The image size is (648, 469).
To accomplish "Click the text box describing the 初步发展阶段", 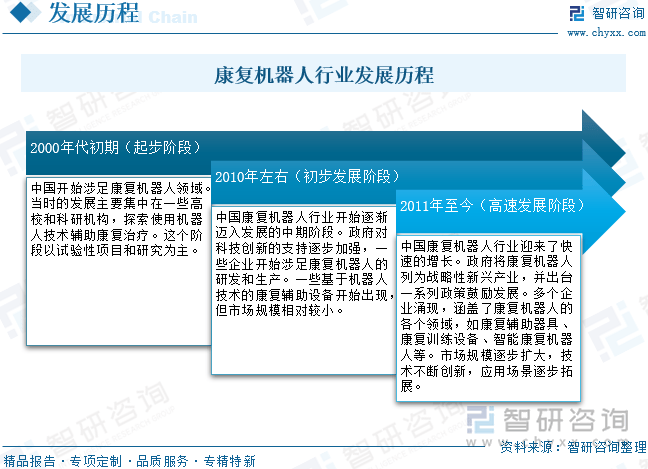I will click(x=301, y=290).
